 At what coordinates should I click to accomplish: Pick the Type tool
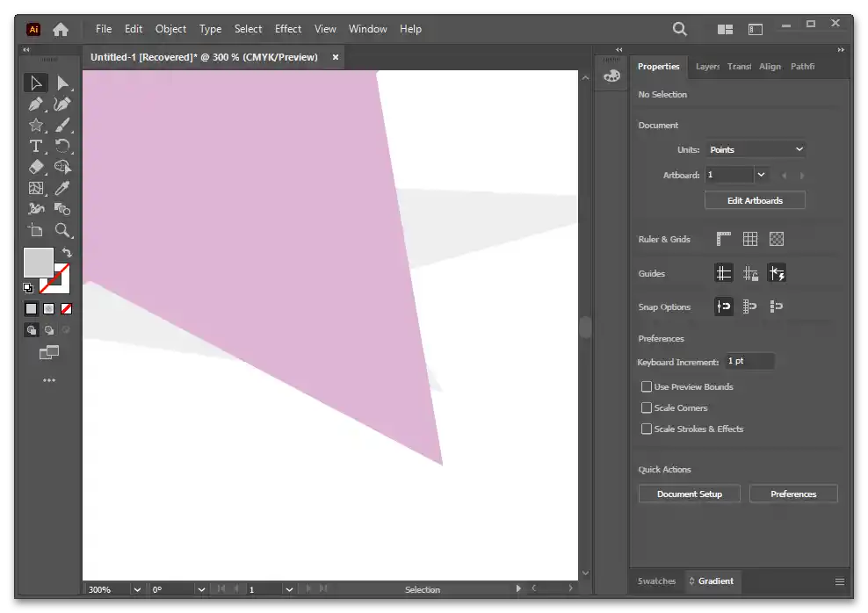36,146
